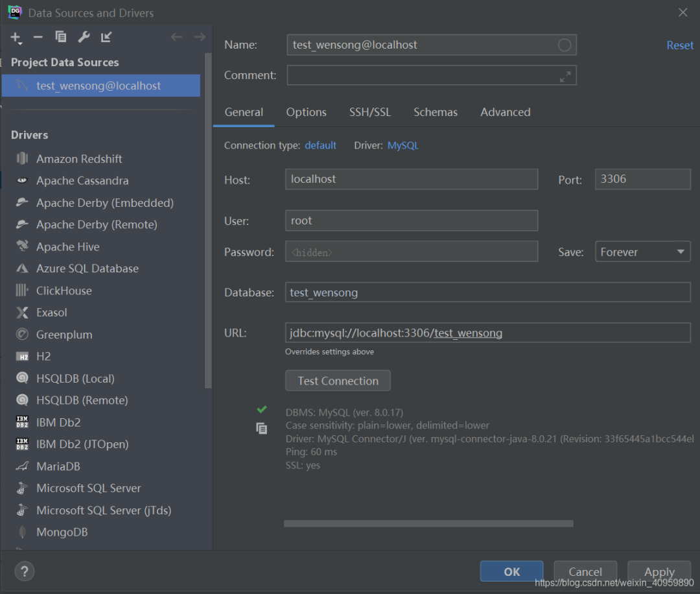Click the color circle in the Name field
The image size is (700, 594).
point(565,45)
